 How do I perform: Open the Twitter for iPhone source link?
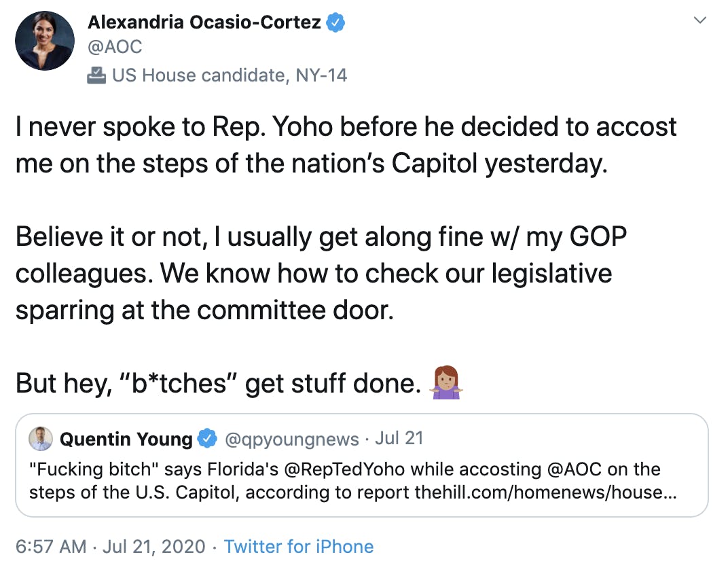pyautogui.click(x=299, y=547)
